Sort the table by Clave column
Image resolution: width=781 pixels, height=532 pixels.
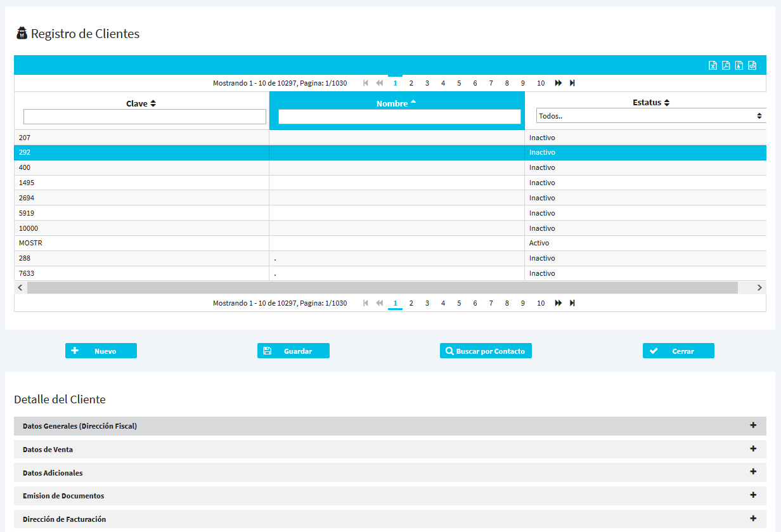pyautogui.click(x=141, y=103)
